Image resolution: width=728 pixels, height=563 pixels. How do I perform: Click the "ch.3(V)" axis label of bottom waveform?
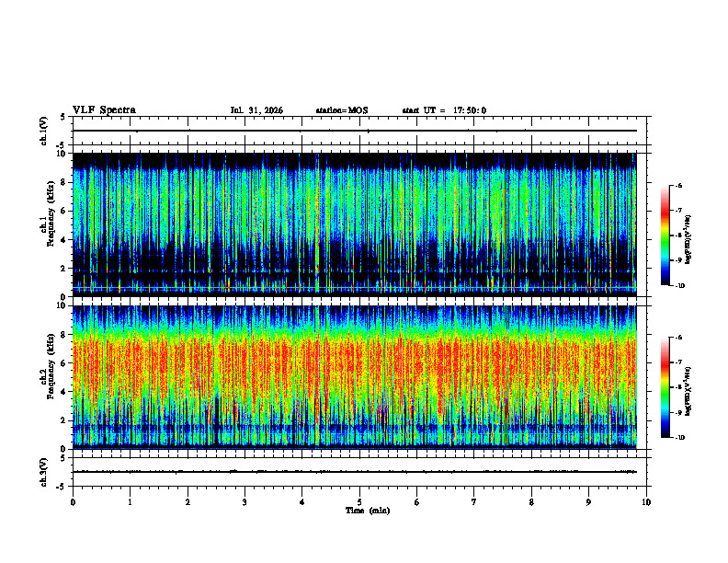(44, 472)
